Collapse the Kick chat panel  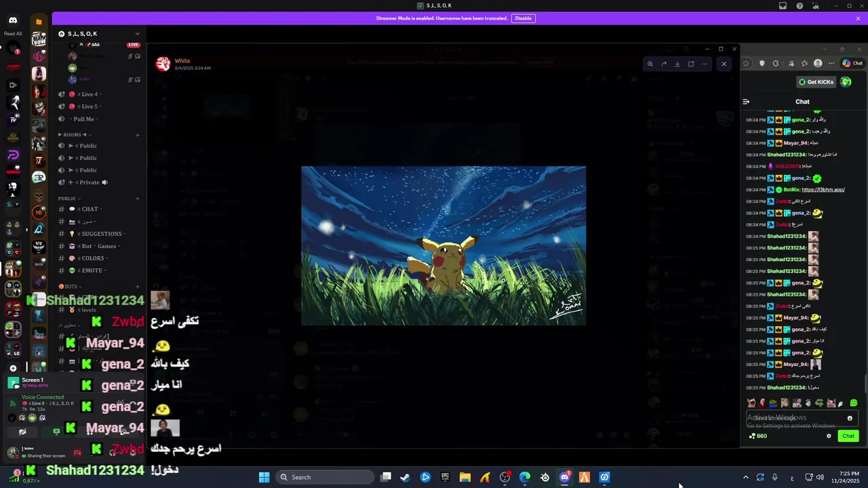(746, 102)
